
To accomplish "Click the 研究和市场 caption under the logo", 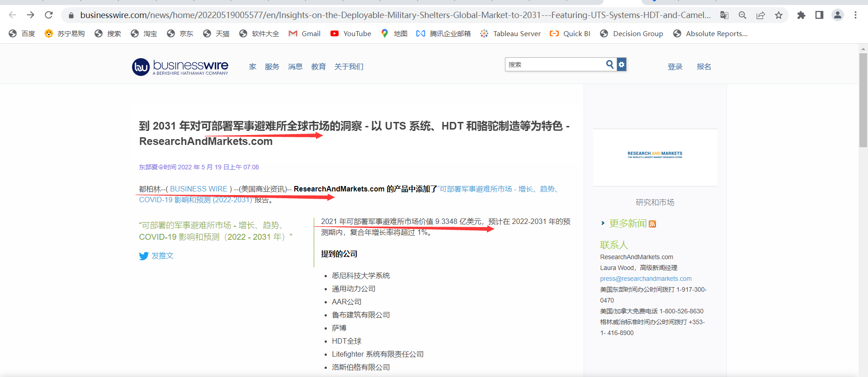I will point(655,202).
